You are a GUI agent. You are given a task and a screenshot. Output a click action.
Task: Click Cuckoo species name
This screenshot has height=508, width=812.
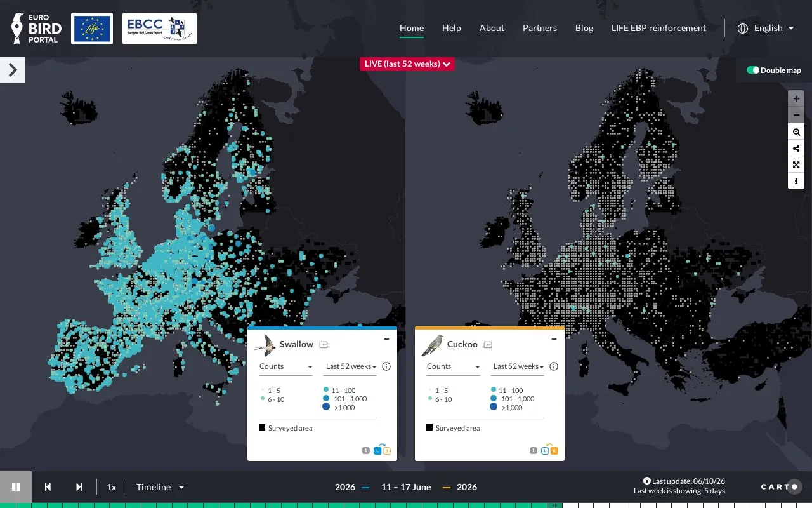(x=462, y=344)
